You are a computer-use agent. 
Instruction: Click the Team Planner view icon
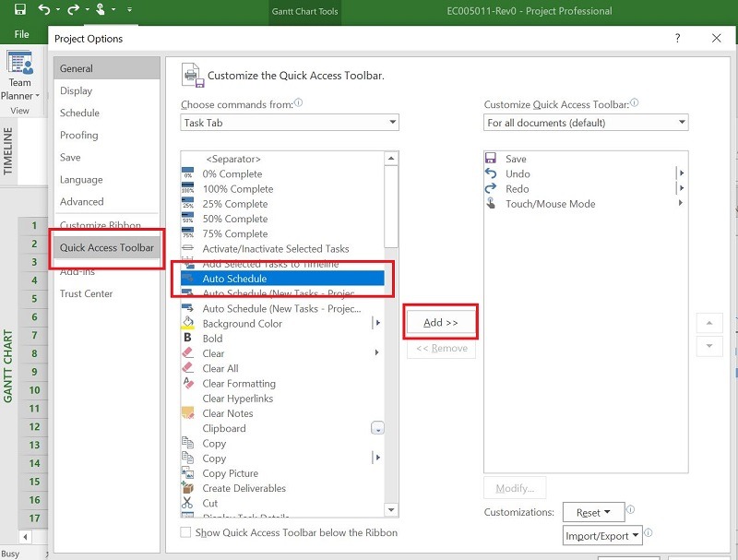pyautogui.click(x=19, y=63)
